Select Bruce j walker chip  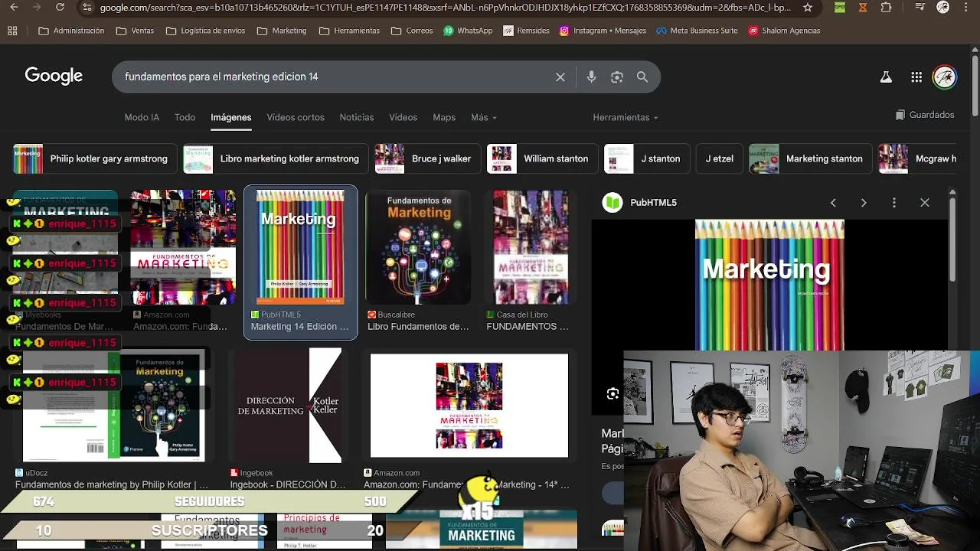pyautogui.click(x=426, y=158)
